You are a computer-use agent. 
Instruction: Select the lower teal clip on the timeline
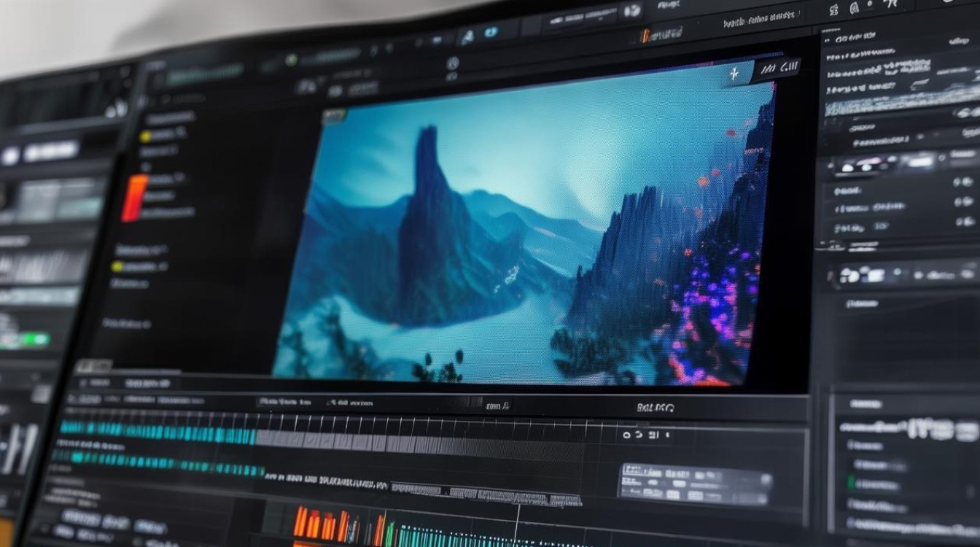pyautogui.click(x=157, y=462)
